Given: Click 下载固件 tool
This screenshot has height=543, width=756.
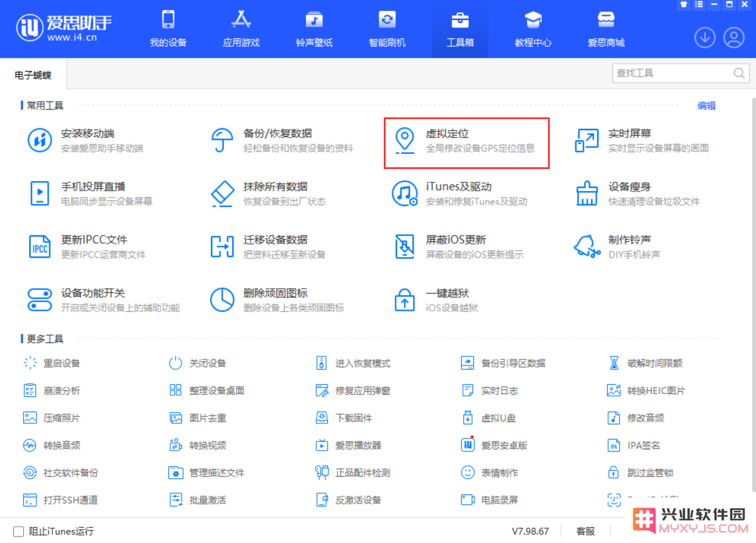Looking at the screenshot, I should click(344, 418).
